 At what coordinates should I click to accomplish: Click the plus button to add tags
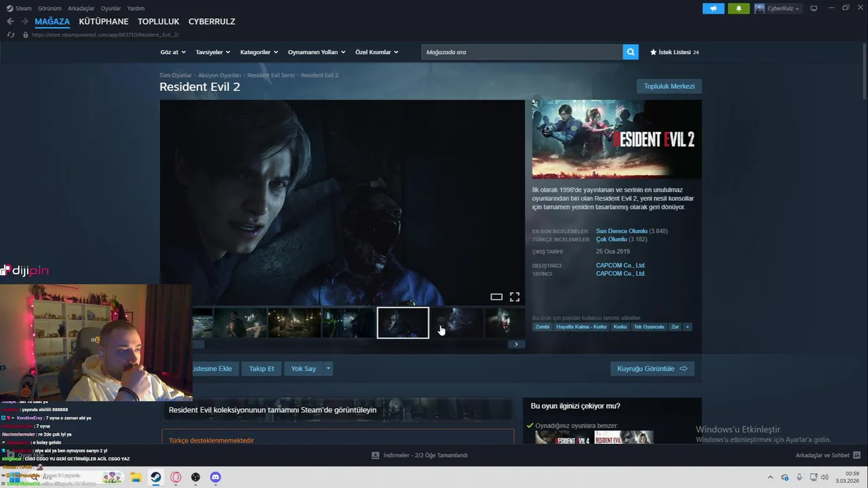point(687,327)
